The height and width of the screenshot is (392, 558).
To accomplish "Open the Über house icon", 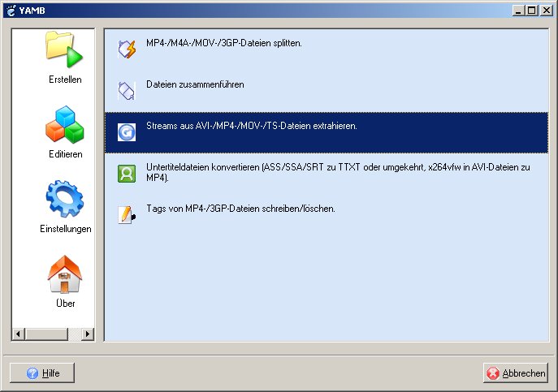I will [x=64, y=274].
